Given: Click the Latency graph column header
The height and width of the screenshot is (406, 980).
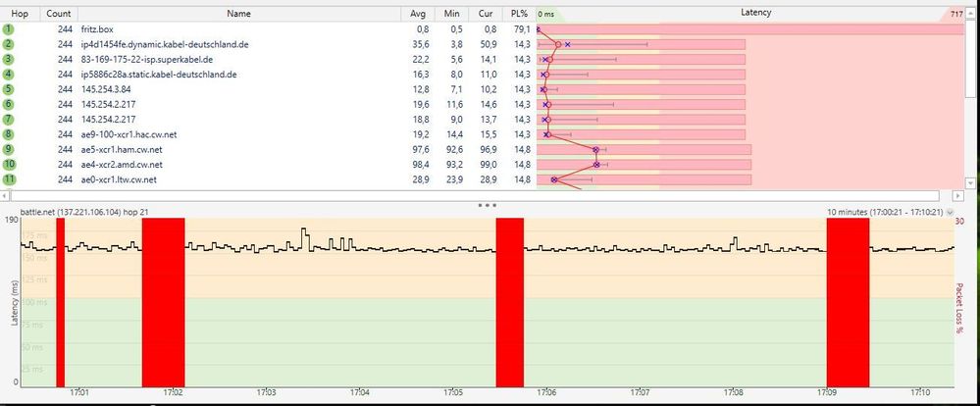Looking at the screenshot, I should [x=755, y=13].
